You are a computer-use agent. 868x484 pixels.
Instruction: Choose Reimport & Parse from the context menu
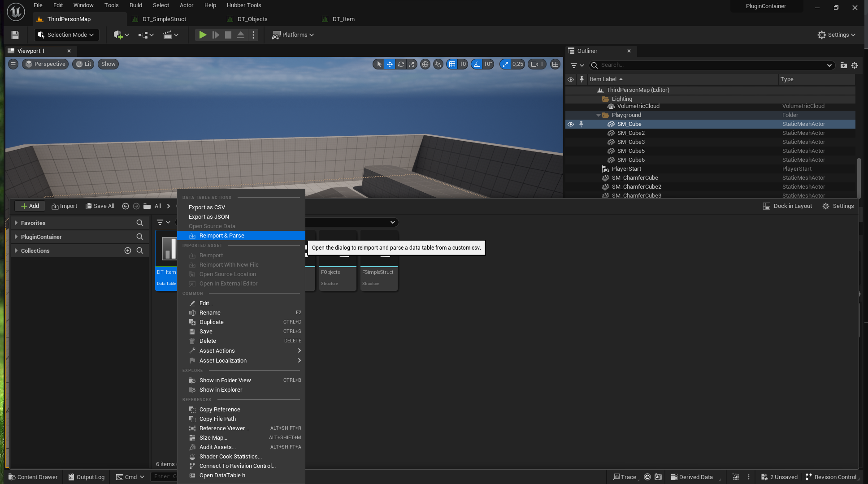pos(221,236)
